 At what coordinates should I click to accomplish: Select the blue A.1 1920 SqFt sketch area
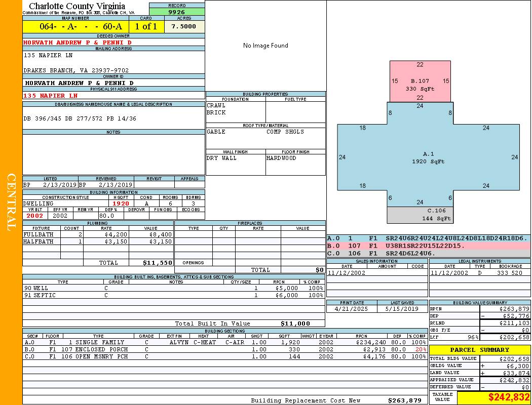click(x=428, y=157)
